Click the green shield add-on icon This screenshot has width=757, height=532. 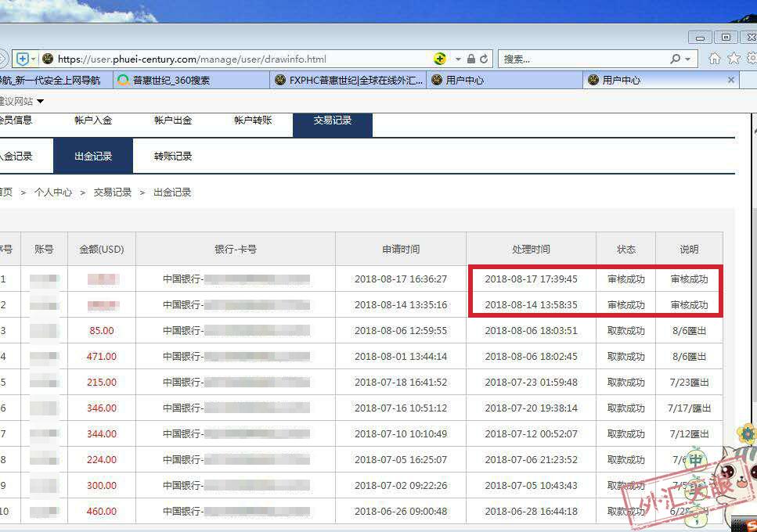441,59
